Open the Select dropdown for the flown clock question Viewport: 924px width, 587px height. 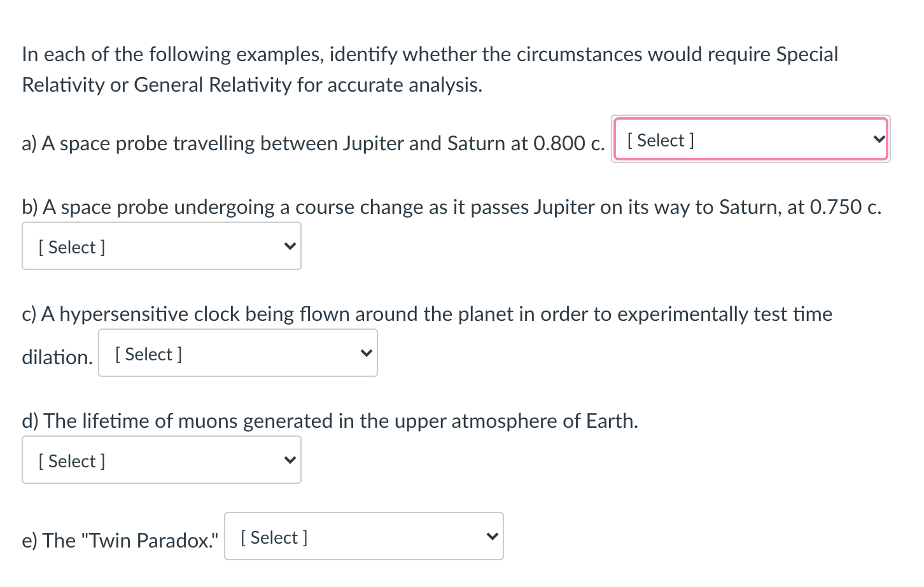click(x=237, y=352)
